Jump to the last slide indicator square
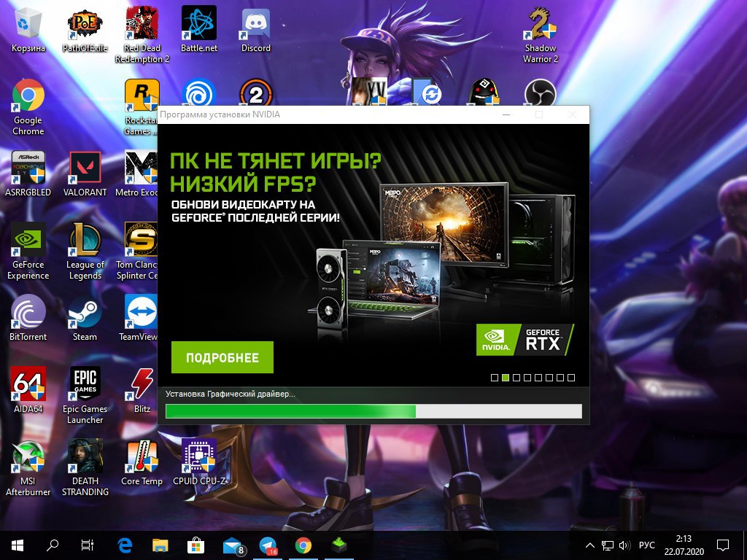This screenshot has width=747, height=560. point(571,378)
